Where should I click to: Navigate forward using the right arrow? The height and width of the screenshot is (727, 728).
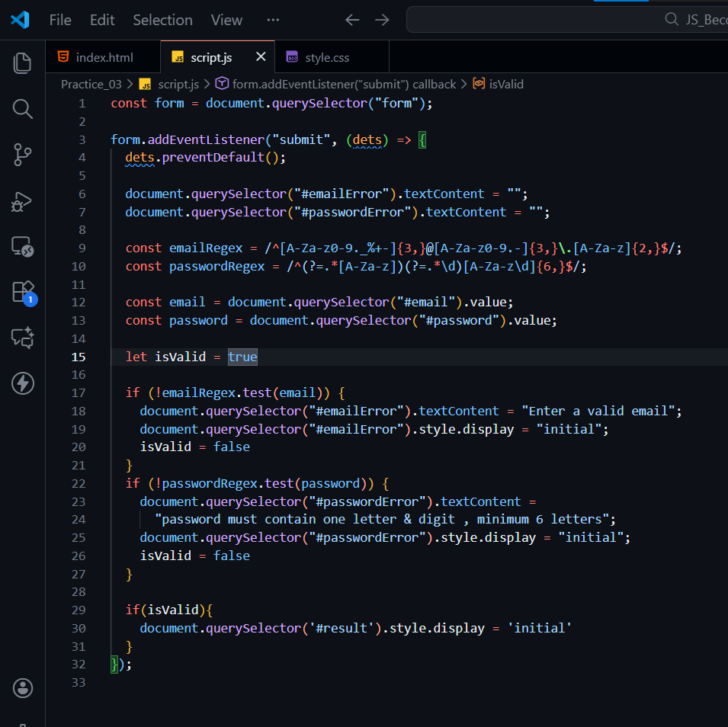coord(382,20)
